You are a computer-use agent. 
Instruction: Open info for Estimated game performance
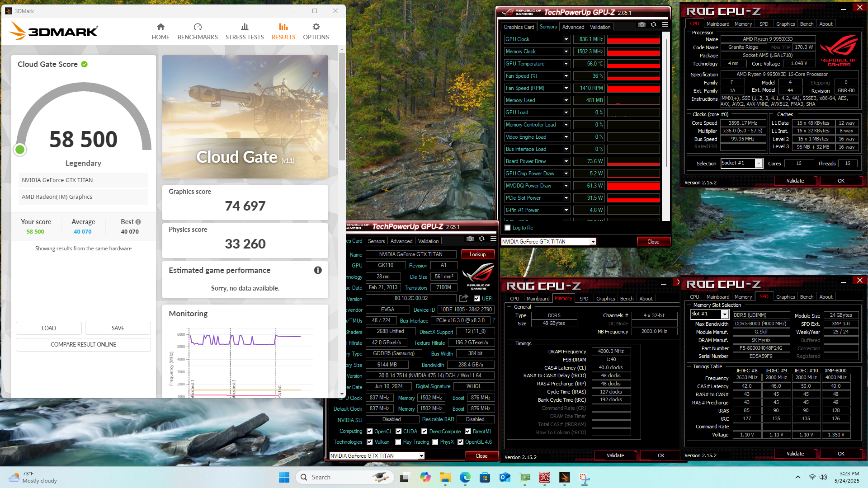(x=318, y=270)
